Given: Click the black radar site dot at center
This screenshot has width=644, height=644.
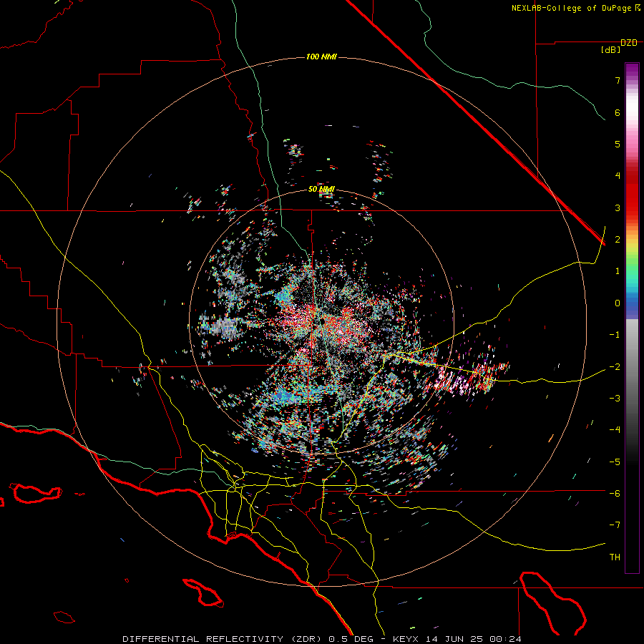Looking at the screenshot, I should [323, 321].
